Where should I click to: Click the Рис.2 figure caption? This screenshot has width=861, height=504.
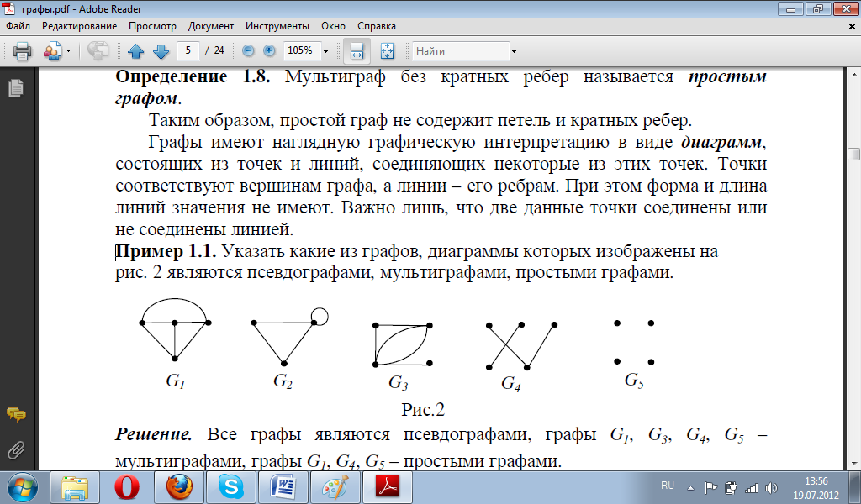point(423,409)
